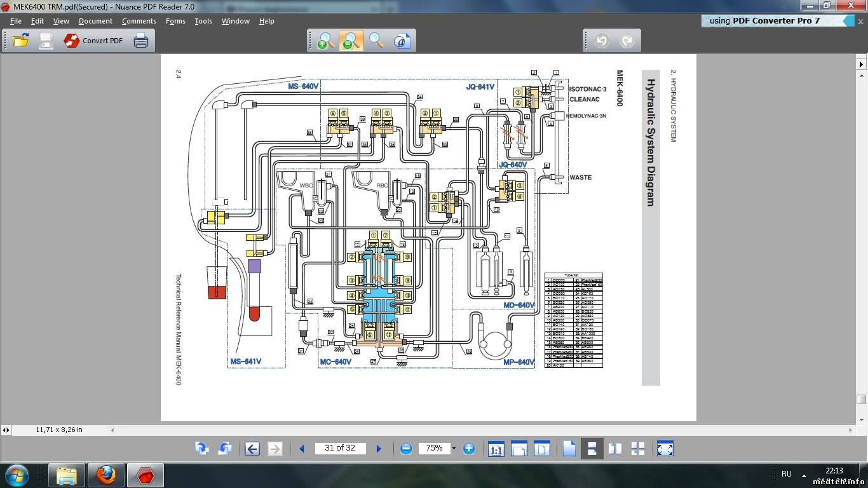This screenshot has width=868, height=488.
Task: Click the plain magnifier search tool
Action: tap(376, 41)
